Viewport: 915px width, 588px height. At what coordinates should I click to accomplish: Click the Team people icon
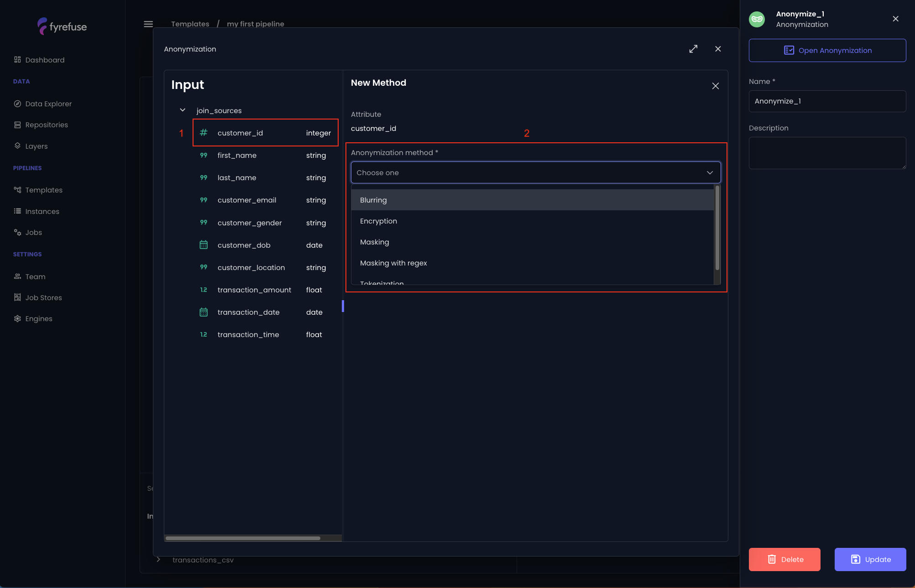click(17, 276)
